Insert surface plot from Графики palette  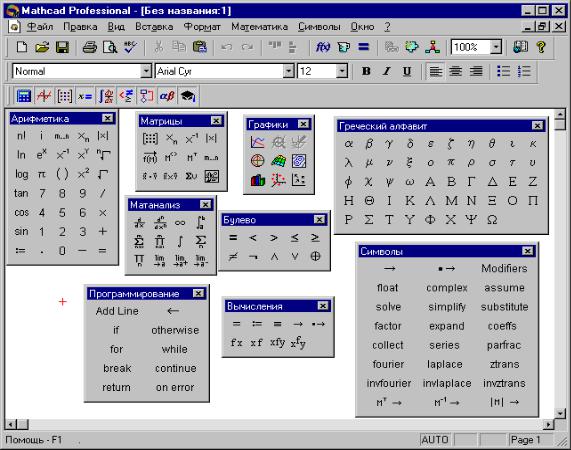click(x=278, y=161)
